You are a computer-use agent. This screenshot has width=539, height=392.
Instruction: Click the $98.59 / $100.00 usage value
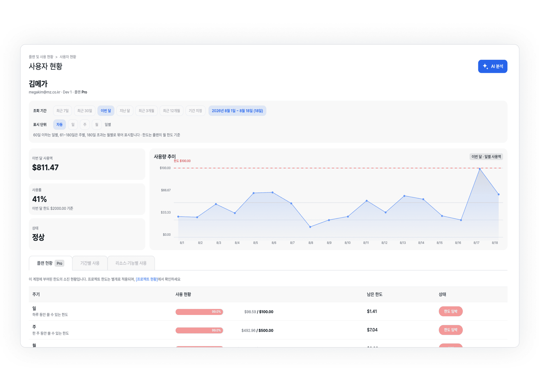259,312
